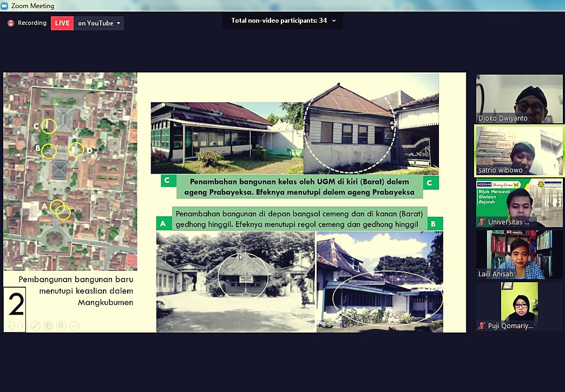Image resolution: width=565 pixels, height=392 pixels.
Task: Click the Zoom Meeting app icon in title bar
Action: coord(4,5)
